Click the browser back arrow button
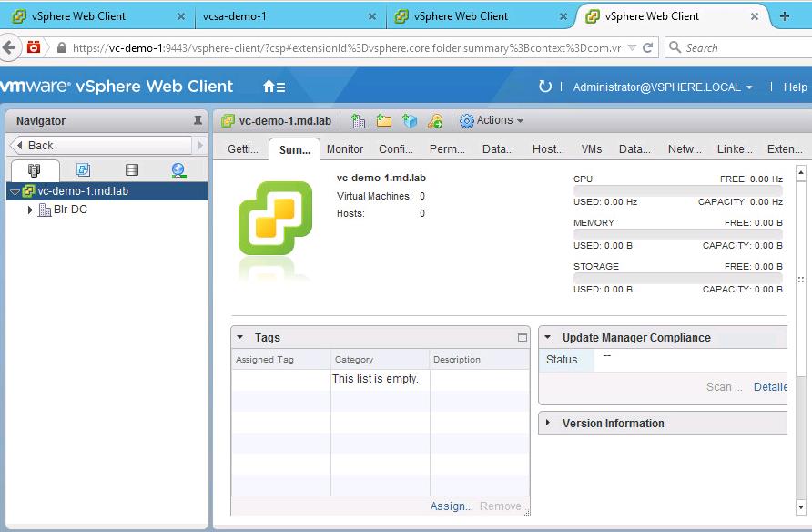Viewport: 812px width, 532px height. point(9,47)
